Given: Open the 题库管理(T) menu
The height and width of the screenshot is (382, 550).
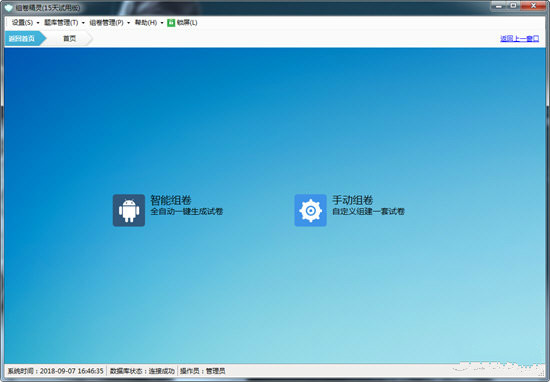Looking at the screenshot, I should coord(61,23).
